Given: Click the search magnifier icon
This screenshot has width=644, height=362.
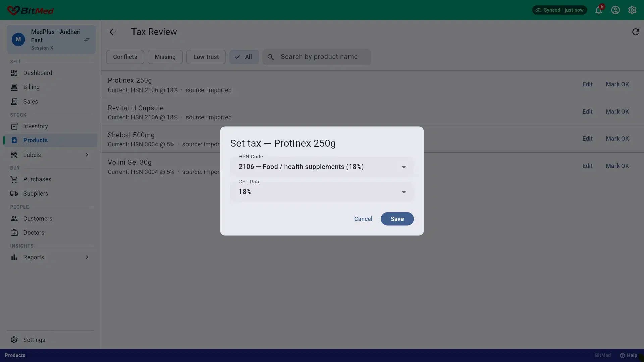Looking at the screenshot, I should pos(271,57).
